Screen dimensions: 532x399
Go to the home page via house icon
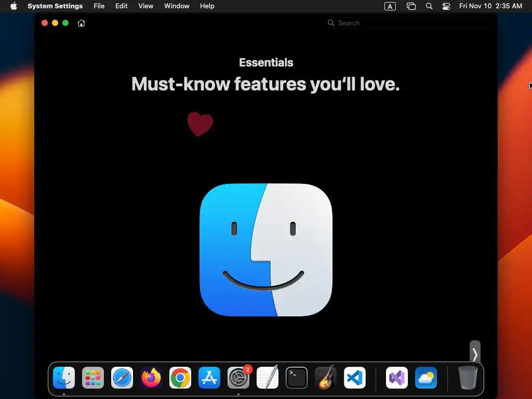pyautogui.click(x=81, y=23)
